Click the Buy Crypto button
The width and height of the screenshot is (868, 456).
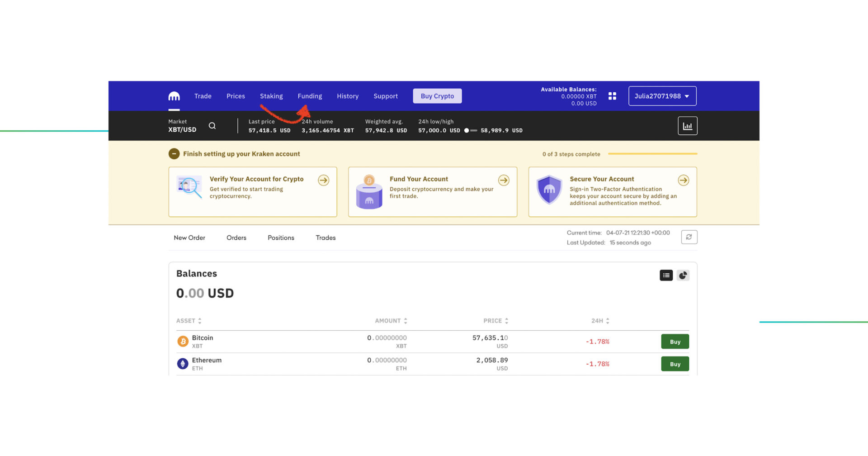tap(437, 96)
